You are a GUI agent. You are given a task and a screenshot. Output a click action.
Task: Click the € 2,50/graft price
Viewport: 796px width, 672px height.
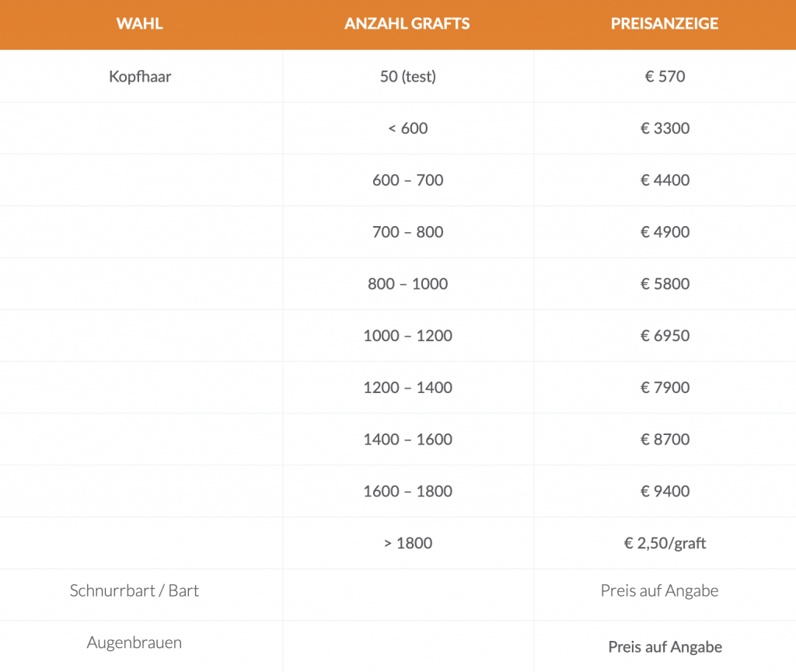pyautogui.click(x=665, y=543)
